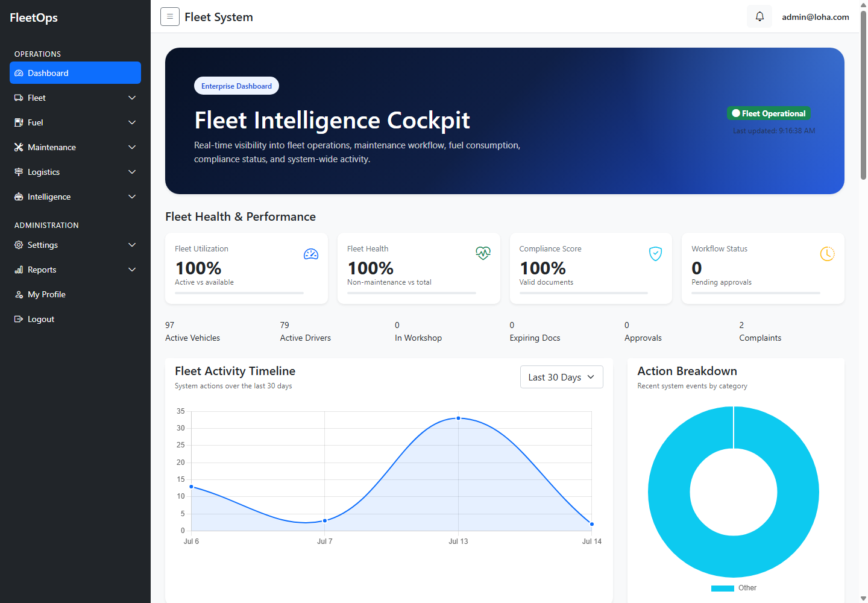Expand the Fleet submenu chevron

(132, 98)
